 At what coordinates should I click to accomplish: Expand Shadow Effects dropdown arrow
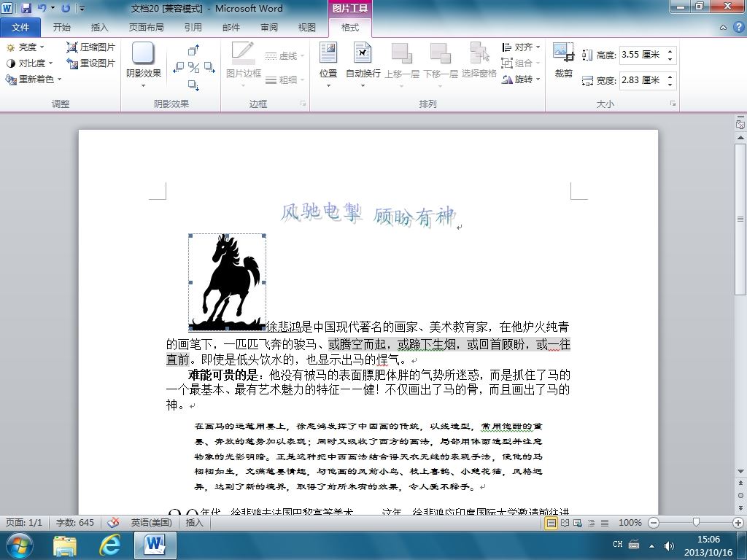click(x=144, y=86)
